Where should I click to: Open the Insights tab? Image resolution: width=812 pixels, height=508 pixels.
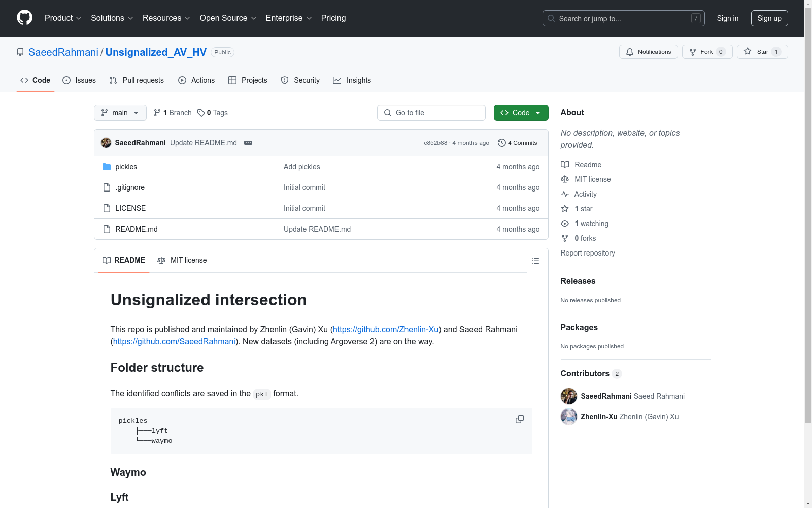pyautogui.click(x=352, y=80)
